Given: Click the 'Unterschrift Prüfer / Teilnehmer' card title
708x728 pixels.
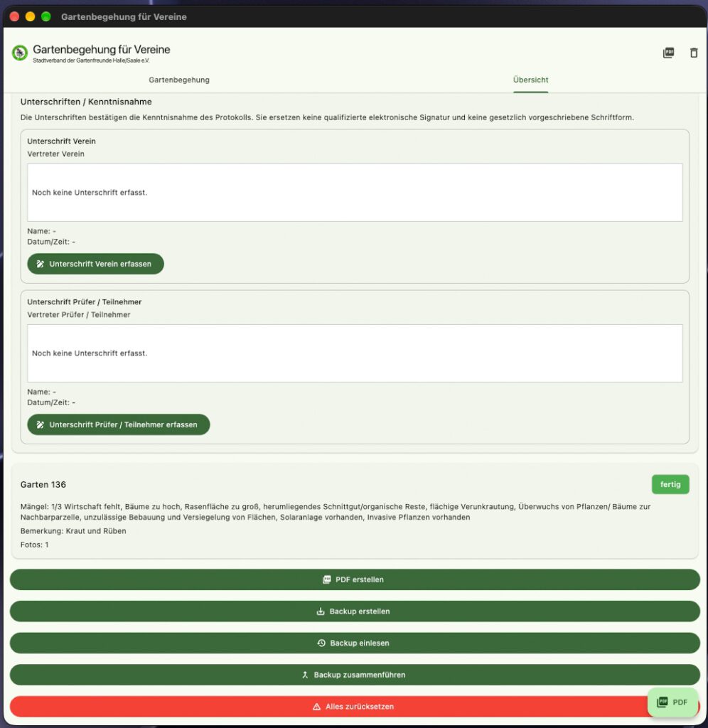Looking at the screenshot, I should coord(84,301).
